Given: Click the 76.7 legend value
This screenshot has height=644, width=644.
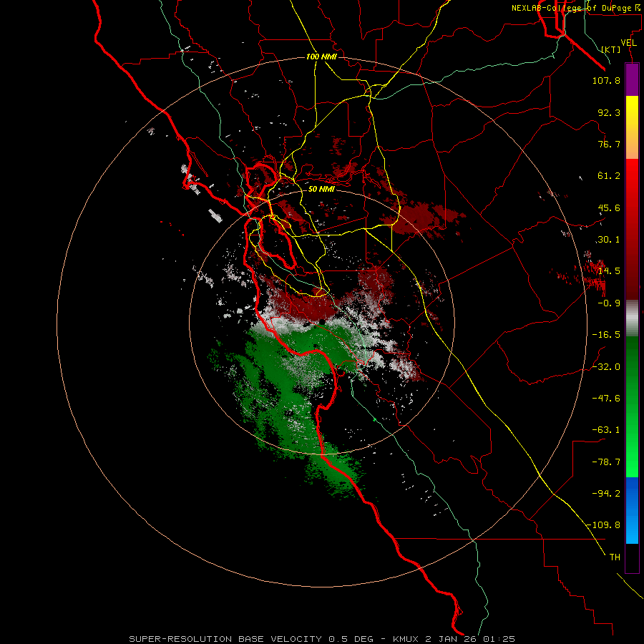Looking at the screenshot, I should coord(609,144).
